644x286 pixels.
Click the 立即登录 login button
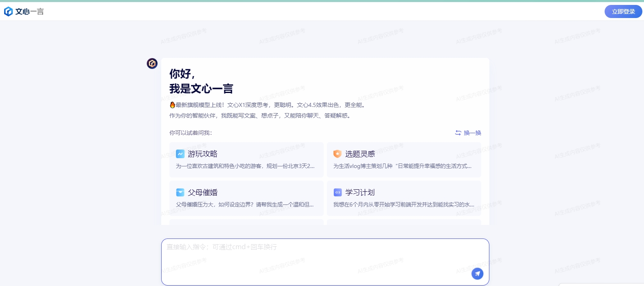(623, 11)
